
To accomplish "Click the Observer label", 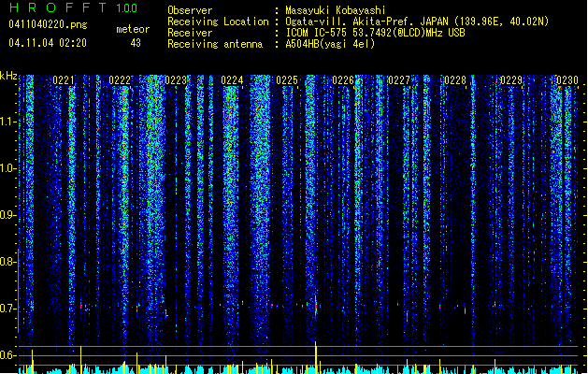I will (190, 10).
